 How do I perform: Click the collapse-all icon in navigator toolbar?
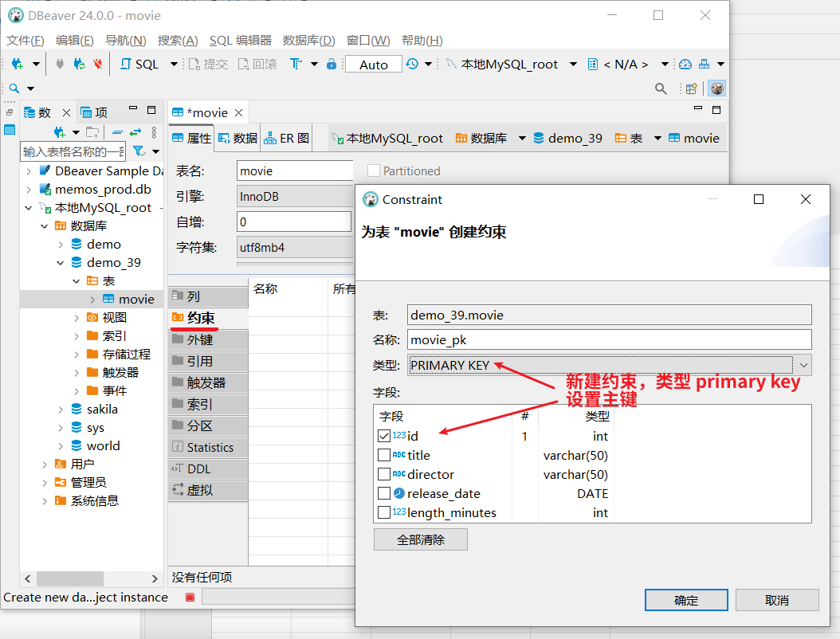[x=118, y=131]
